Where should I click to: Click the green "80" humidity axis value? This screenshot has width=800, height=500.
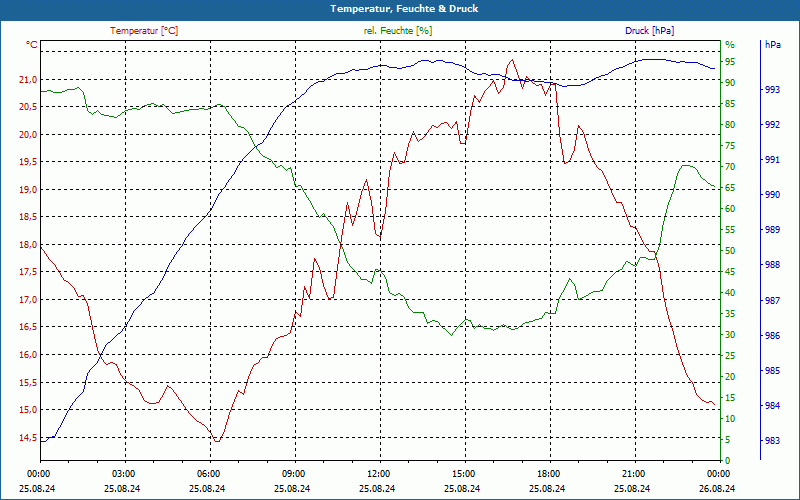[x=730, y=125]
